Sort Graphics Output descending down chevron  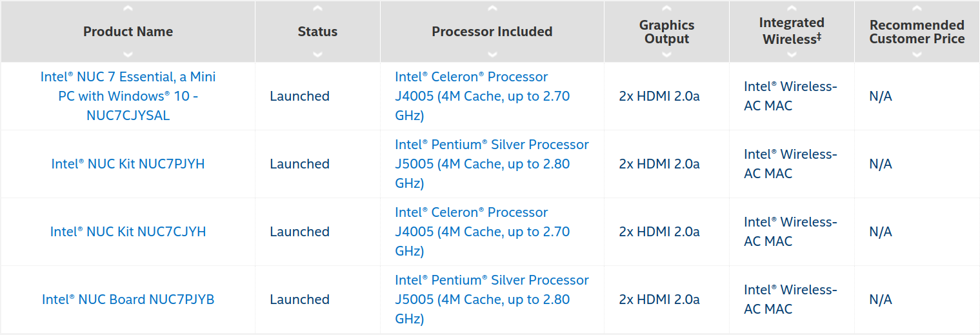(x=666, y=54)
